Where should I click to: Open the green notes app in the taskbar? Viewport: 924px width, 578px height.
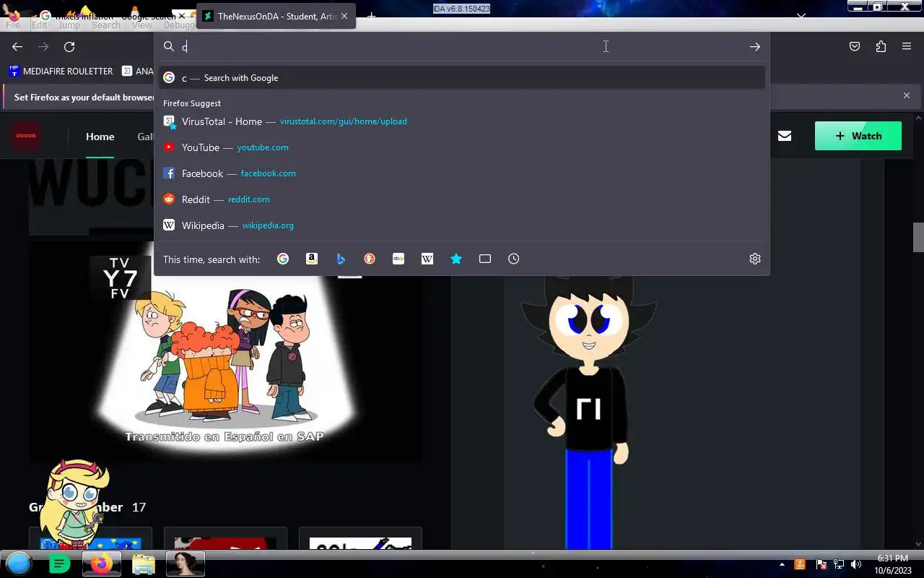pyautogui.click(x=59, y=564)
